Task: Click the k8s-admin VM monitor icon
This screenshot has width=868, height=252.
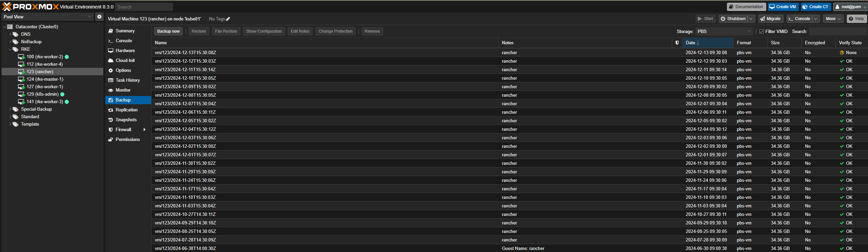Action: click(x=21, y=94)
